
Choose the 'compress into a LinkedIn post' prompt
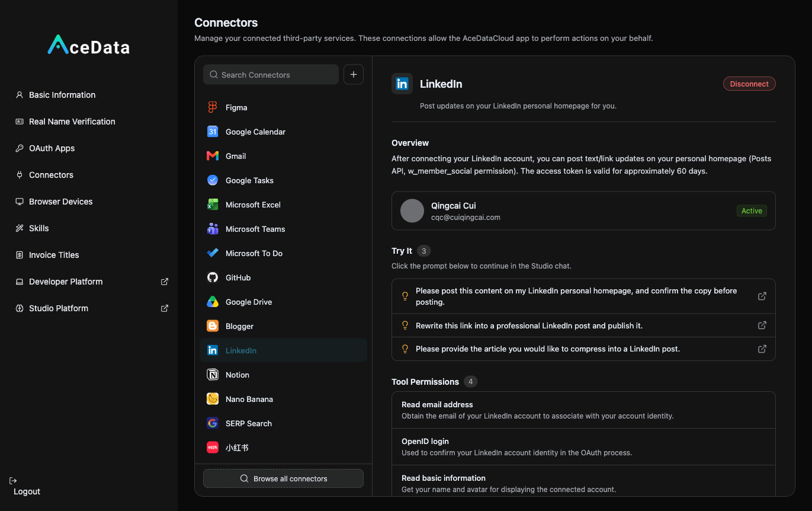coord(583,349)
